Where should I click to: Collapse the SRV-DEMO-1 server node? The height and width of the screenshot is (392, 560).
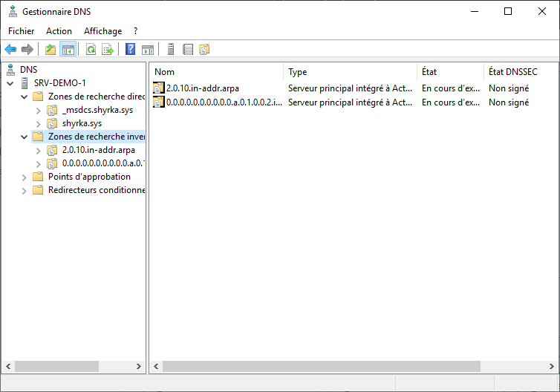(x=10, y=83)
